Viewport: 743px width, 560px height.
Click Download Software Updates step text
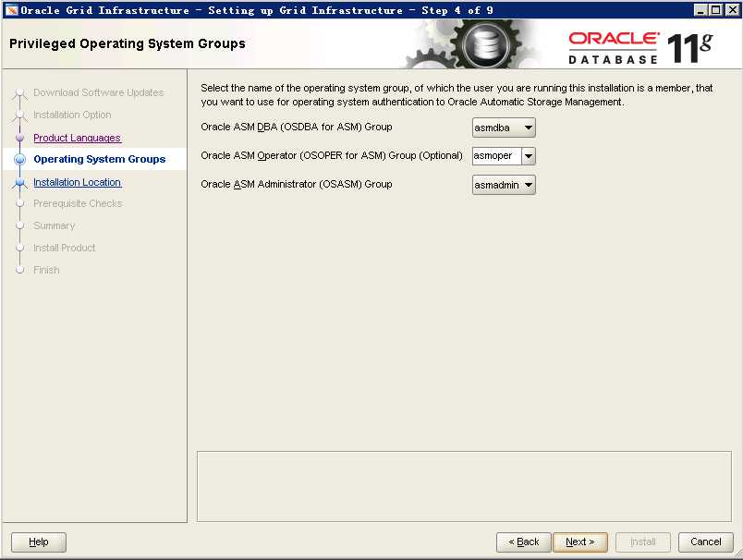tap(99, 92)
